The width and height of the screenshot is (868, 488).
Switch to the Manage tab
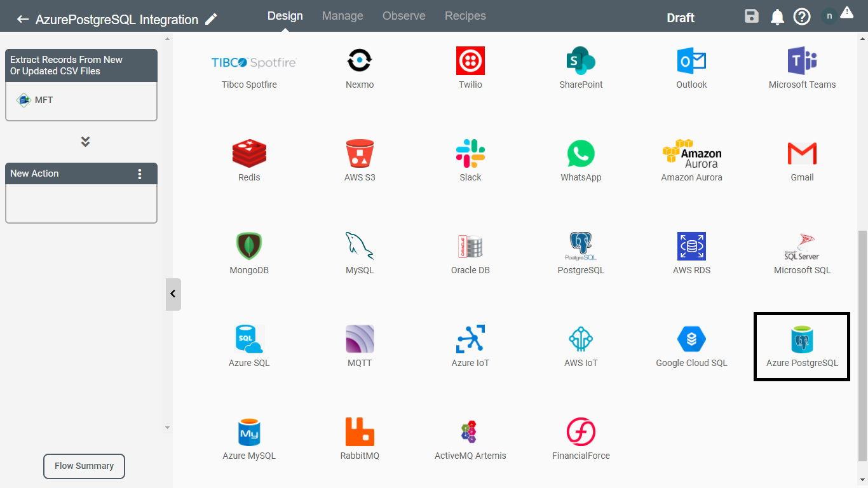coord(342,16)
